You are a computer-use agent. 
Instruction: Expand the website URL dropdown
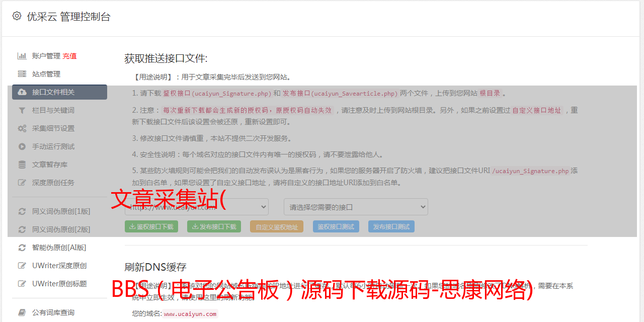(197, 207)
